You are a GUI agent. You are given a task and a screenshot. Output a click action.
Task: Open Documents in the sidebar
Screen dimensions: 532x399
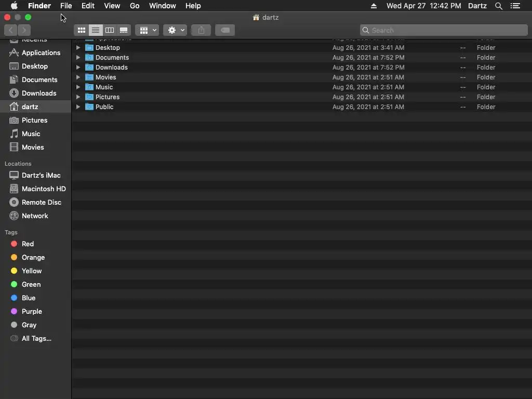(35, 79)
